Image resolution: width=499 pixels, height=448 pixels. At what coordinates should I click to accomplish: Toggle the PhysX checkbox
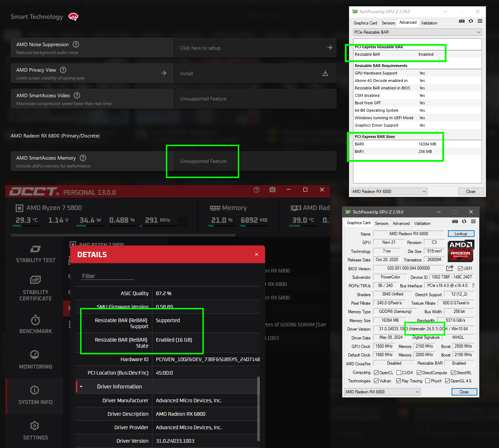[x=428, y=381]
